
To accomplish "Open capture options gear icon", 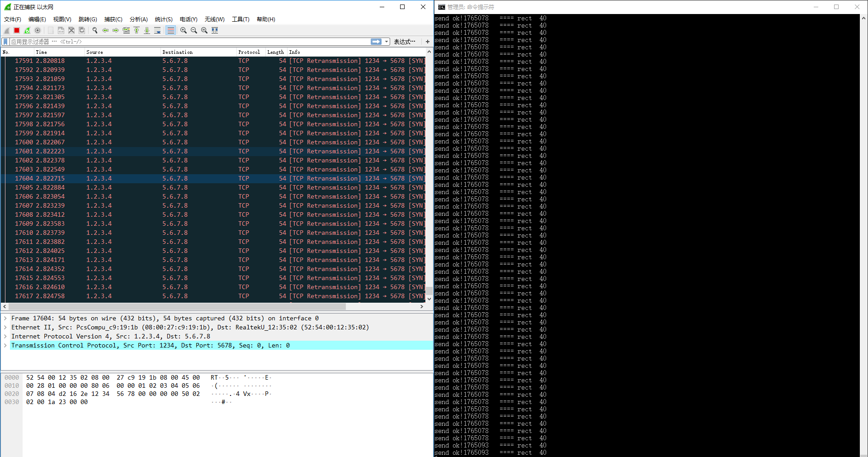I will coord(38,30).
